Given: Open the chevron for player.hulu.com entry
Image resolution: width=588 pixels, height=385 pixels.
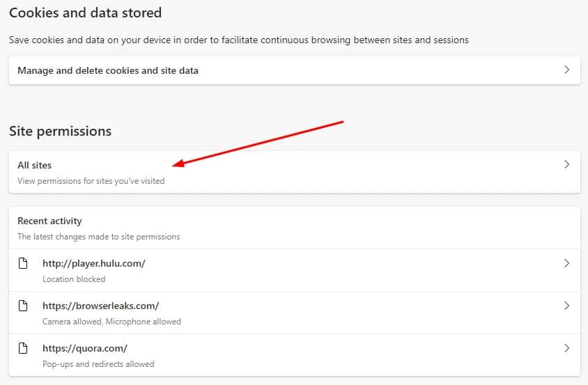Looking at the screenshot, I should (566, 263).
